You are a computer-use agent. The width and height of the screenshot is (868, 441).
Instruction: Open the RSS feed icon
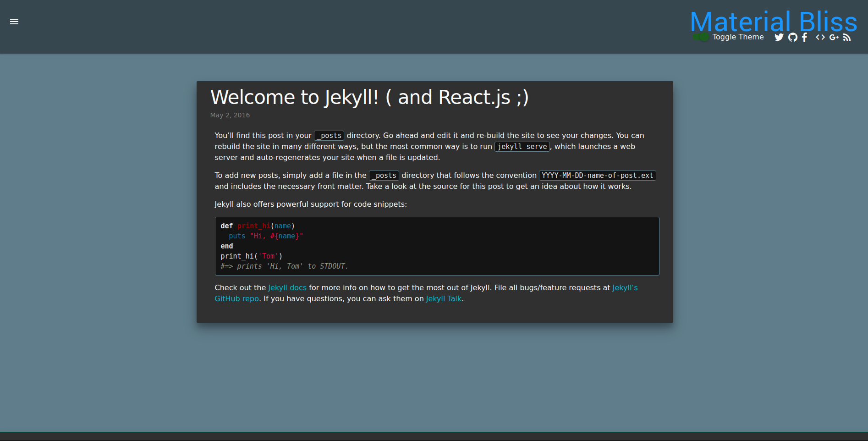pos(847,37)
